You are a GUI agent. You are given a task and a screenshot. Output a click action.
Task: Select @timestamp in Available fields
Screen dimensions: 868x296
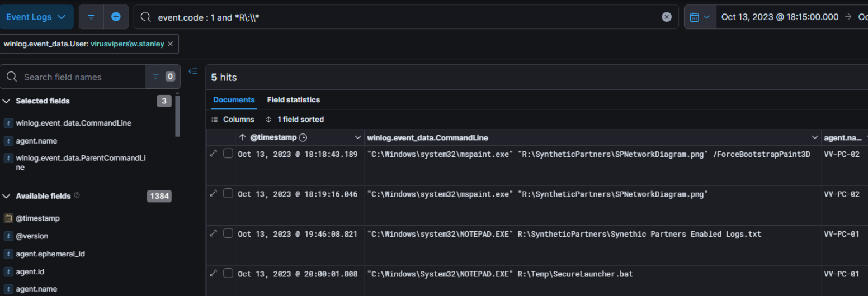37,218
